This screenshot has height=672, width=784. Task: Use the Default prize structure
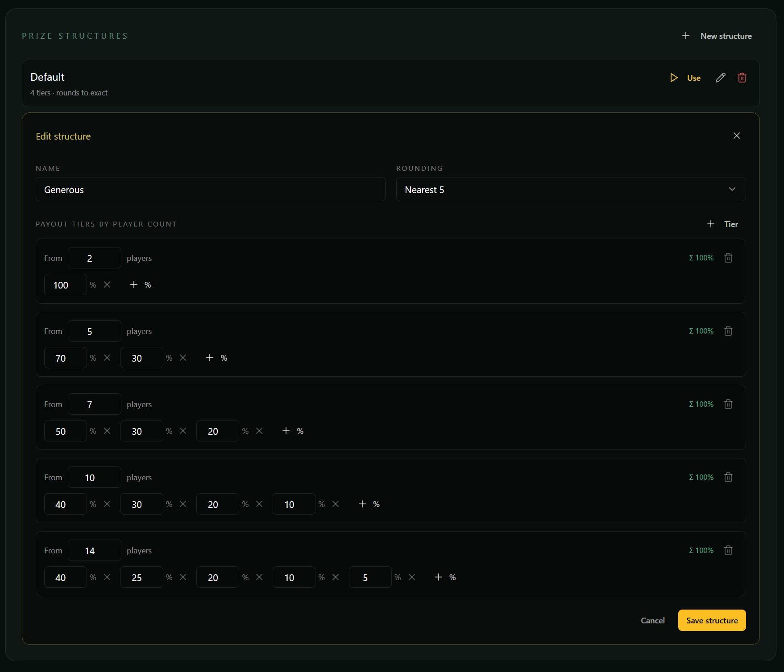(x=686, y=78)
